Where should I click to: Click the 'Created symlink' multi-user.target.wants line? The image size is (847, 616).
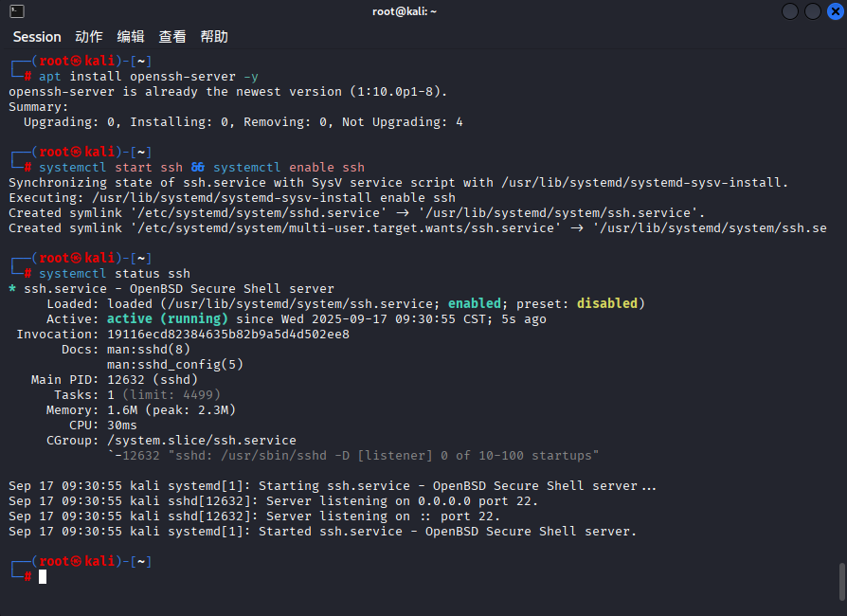click(418, 228)
